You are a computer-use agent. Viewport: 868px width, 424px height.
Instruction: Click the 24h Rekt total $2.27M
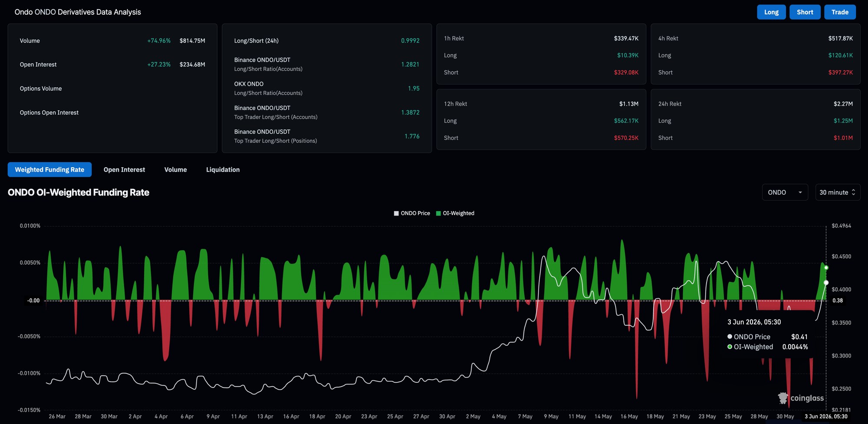[843, 104]
